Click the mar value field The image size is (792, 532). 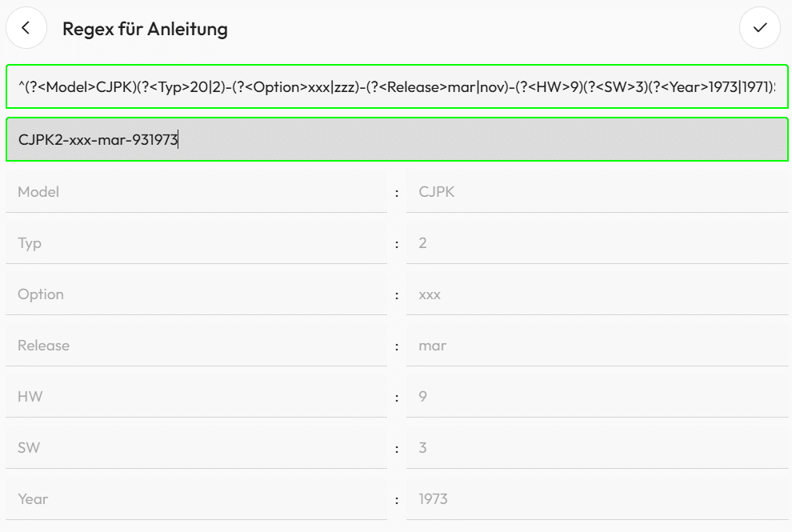pyautogui.click(x=597, y=346)
